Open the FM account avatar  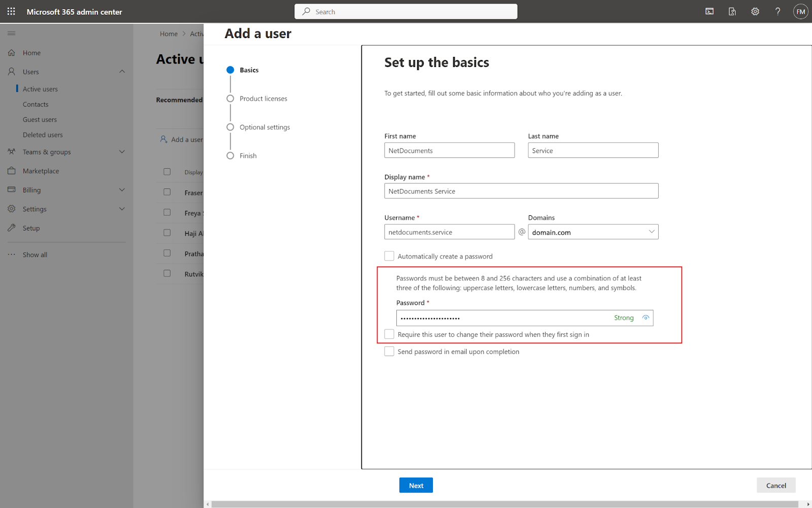tap(800, 11)
